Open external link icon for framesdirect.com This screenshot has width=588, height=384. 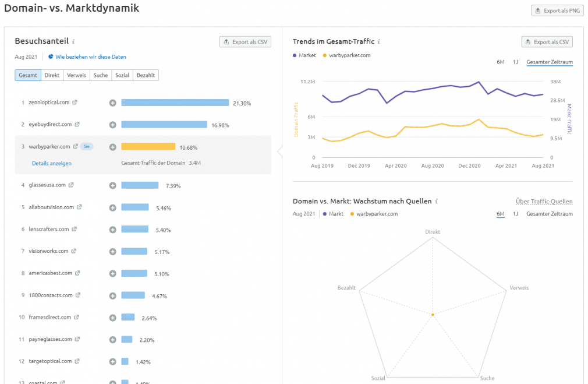[76, 317]
